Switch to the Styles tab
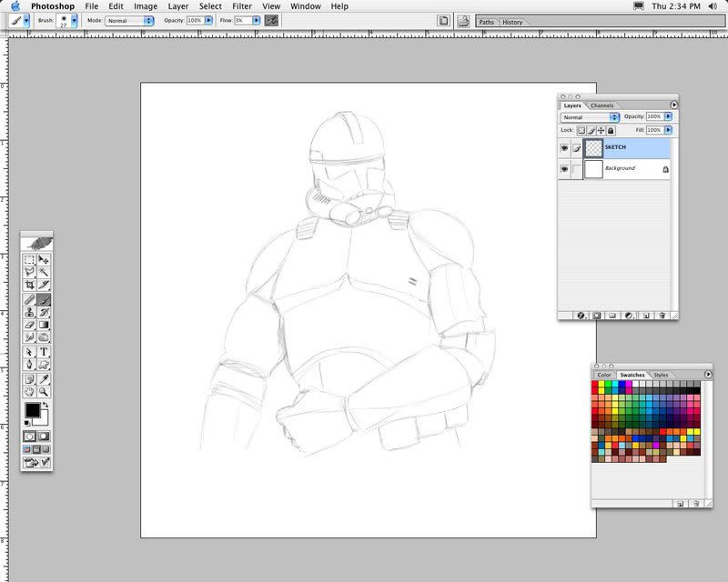Image resolution: width=728 pixels, height=582 pixels. (661, 375)
